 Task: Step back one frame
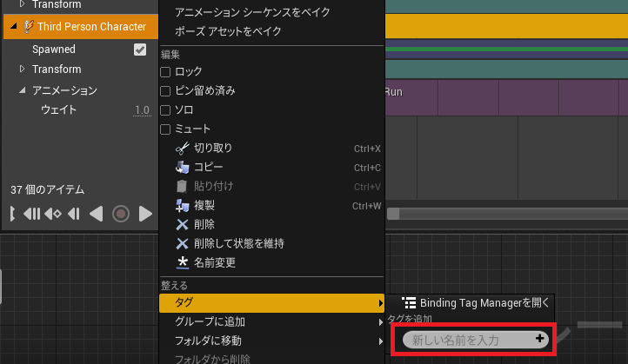tap(74, 214)
